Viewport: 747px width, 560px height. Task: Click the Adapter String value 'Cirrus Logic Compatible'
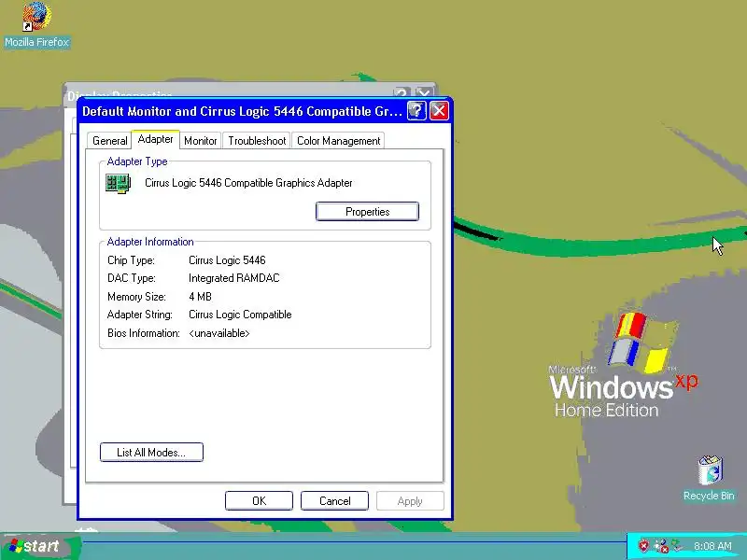coord(240,315)
